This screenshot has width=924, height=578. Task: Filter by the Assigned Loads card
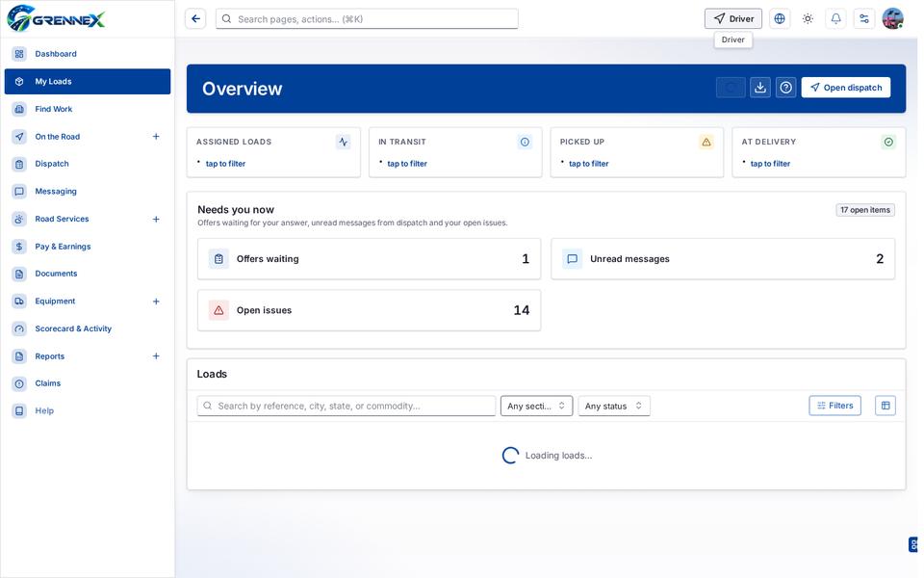[273, 152]
